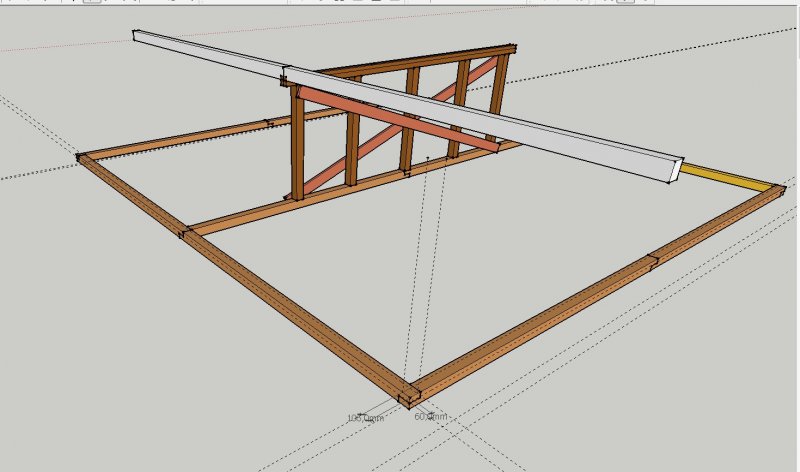Viewport: 800px width, 472px height.
Task: Click the front corner lap joint
Action: click(409, 396)
